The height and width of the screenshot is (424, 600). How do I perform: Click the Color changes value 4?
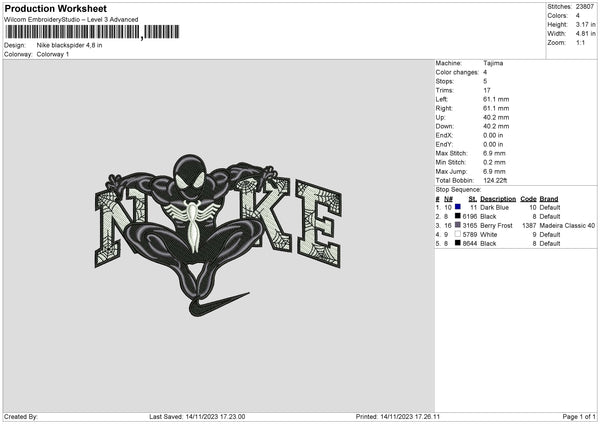tap(485, 72)
